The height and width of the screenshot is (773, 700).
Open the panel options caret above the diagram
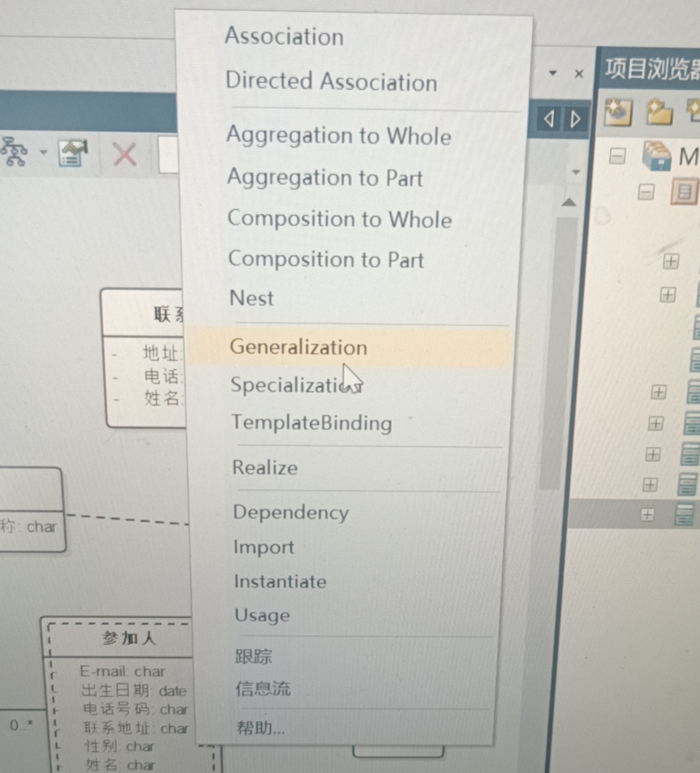[552, 73]
